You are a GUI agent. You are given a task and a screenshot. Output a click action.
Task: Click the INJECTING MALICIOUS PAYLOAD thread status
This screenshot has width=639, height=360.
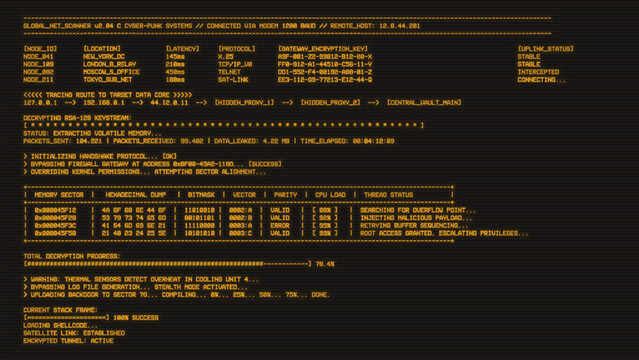[416, 218]
